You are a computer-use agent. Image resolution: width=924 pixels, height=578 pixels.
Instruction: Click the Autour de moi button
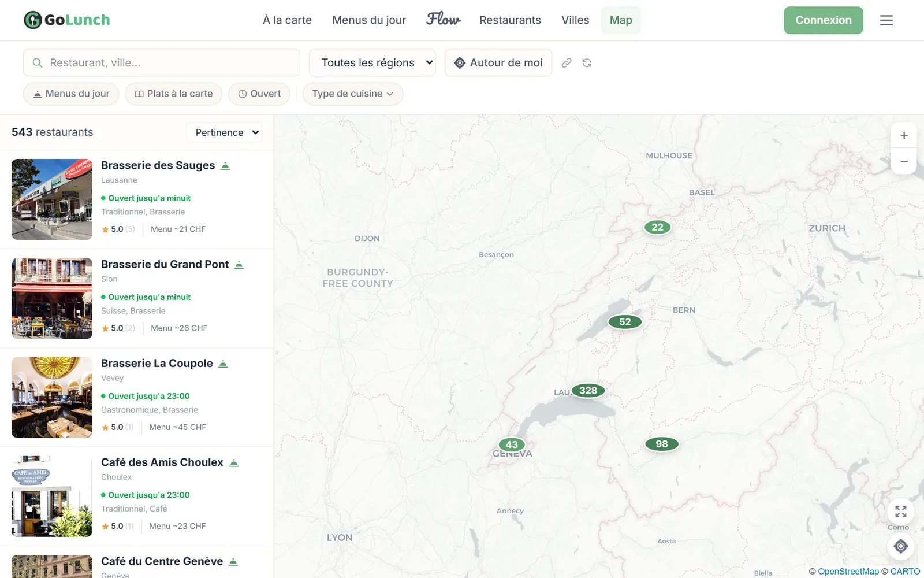(498, 63)
